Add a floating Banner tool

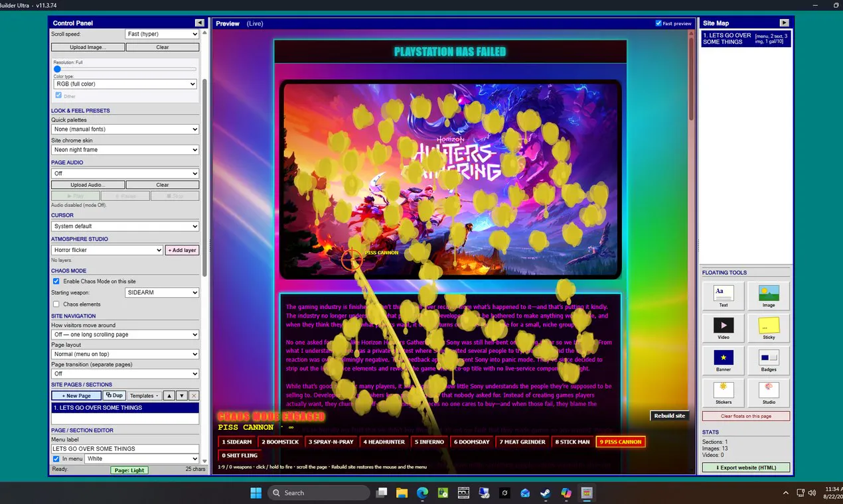[x=724, y=360]
